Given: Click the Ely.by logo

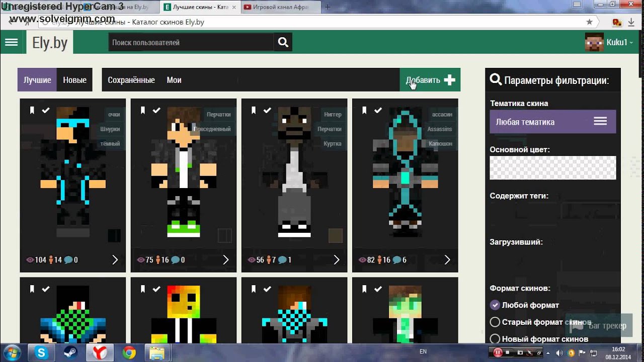Looking at the screenshot, I should (50, 42).
